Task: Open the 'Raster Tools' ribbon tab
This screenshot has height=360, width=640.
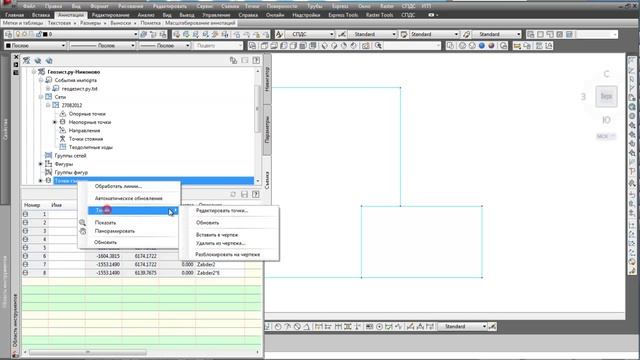Action: tap(379, 15)
